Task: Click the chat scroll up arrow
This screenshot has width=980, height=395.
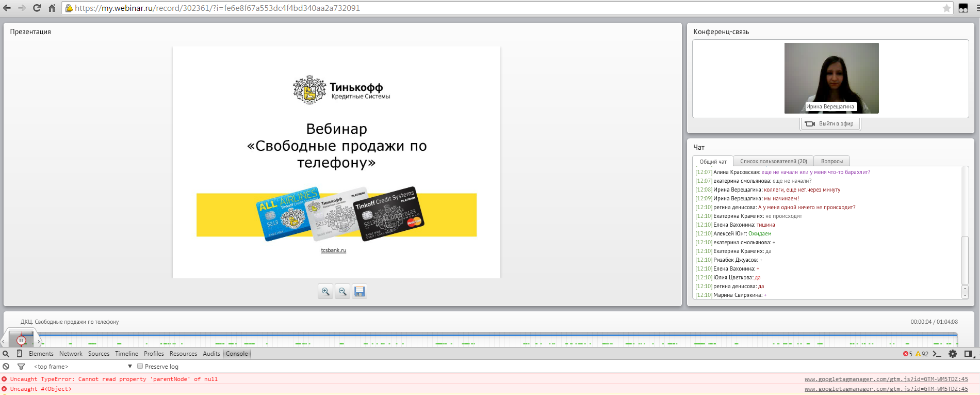Action: pyautogui.click(x=965, y=288)
